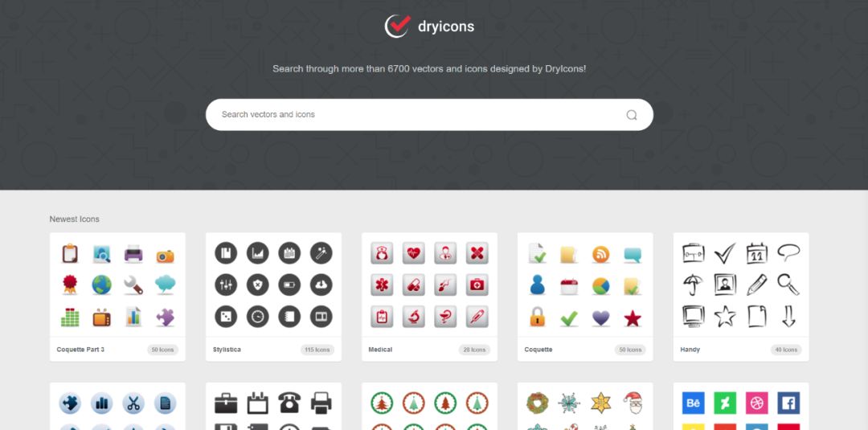Select the sketched checkmark icon in Handy
The height and width of the screenshot is (430, 868).
coord(724,253)
